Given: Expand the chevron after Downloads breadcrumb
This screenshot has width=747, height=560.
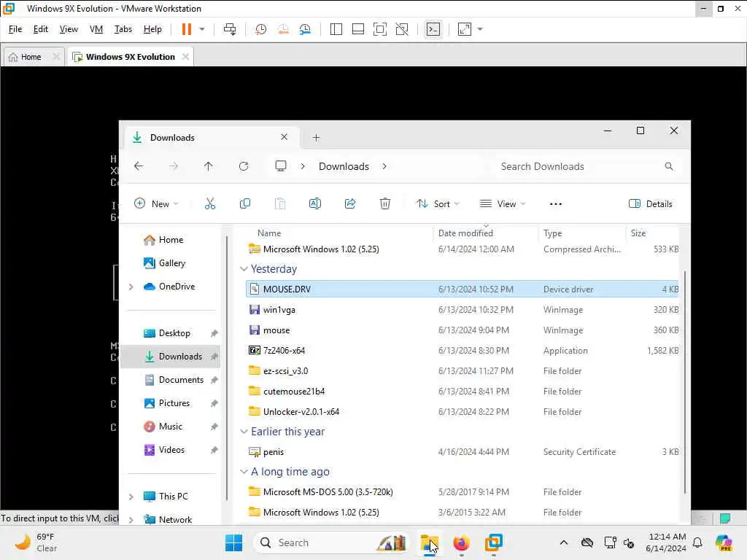Looking at the screenshot, I should pyautogui.click(x=384, y=166).
